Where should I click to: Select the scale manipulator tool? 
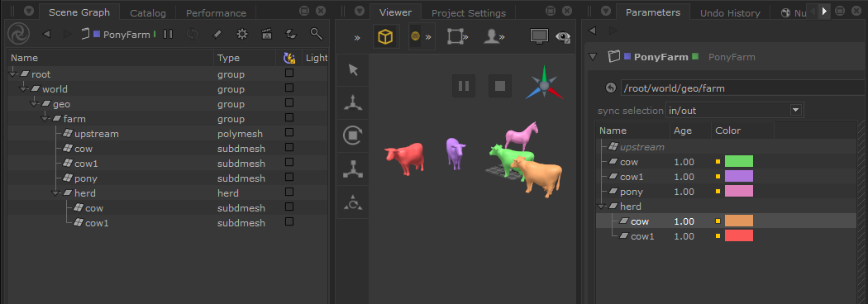point(353,169)
